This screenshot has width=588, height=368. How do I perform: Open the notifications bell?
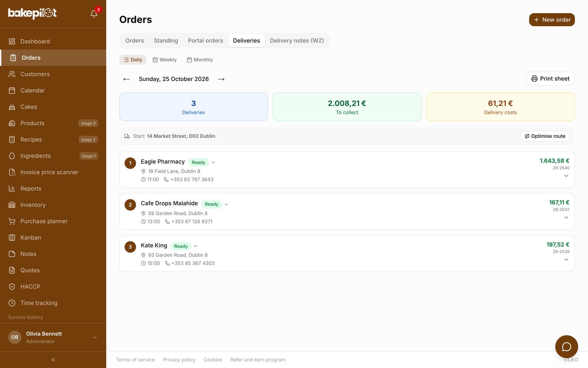(94, 14)
